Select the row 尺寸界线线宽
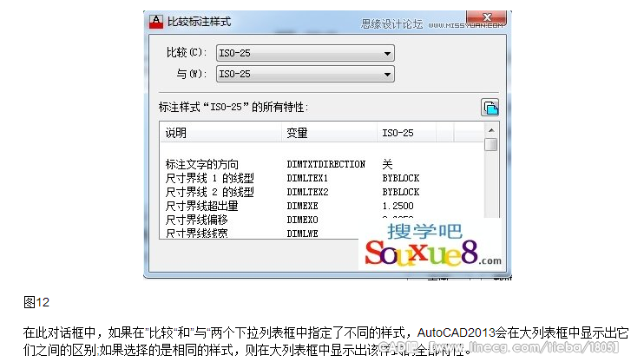This screenshot has height=362, width=644. click(x=260, y=234)
